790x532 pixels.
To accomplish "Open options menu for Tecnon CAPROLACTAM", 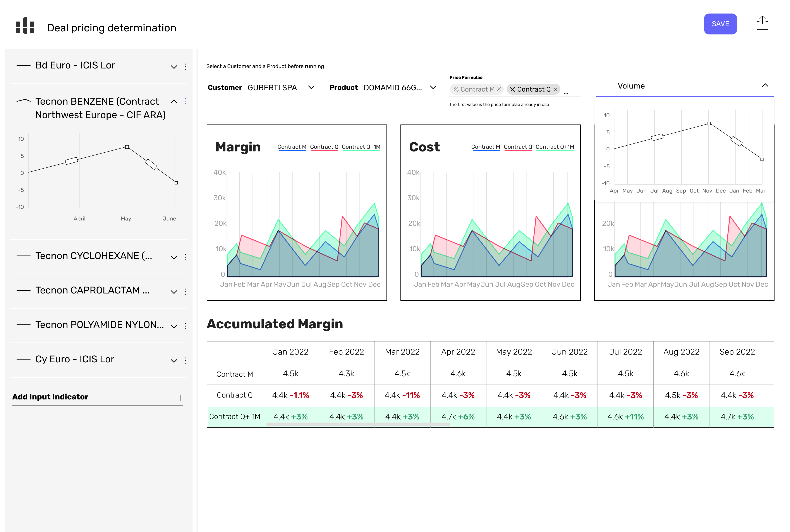I will click(x=186, y=292).
